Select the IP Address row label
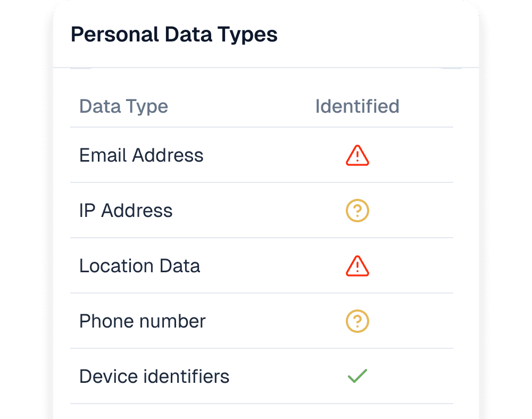This screenshot has width=532, height=419. 126,211
